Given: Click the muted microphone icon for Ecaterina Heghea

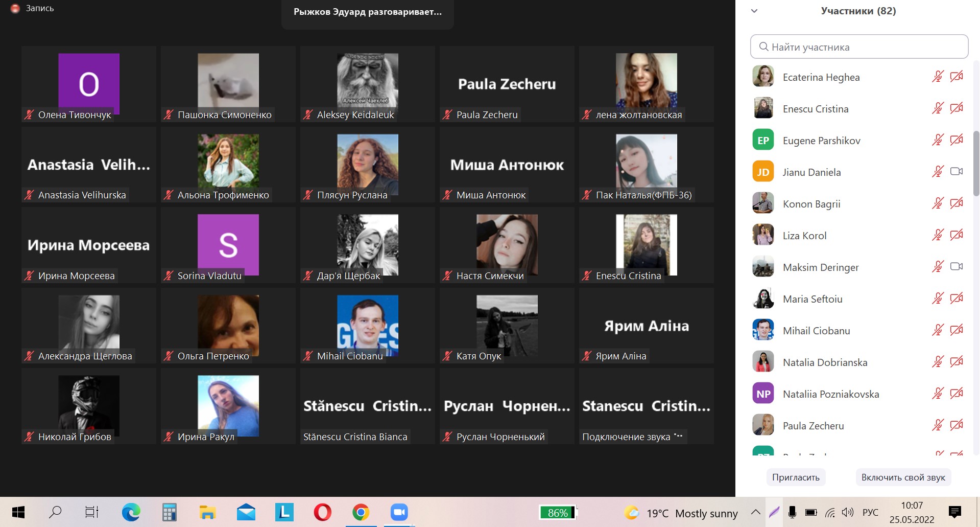Looking at the screenshot, I should coord(938,77).
